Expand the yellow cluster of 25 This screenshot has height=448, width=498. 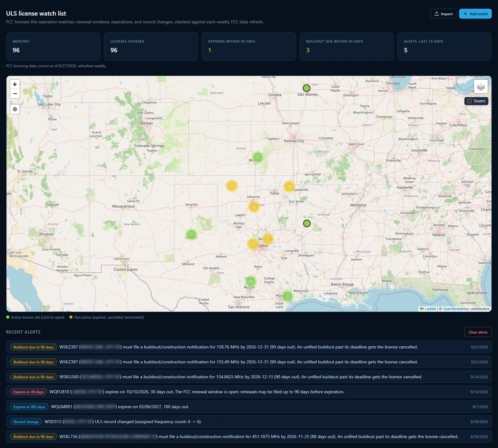click(232, 186)
